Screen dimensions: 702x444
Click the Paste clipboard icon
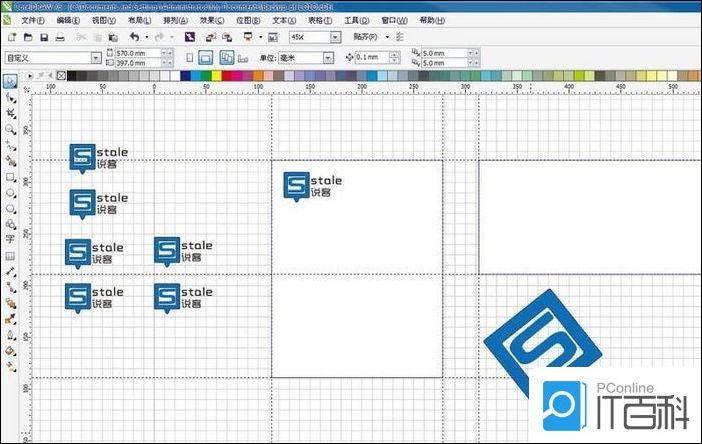pos(113,37)
